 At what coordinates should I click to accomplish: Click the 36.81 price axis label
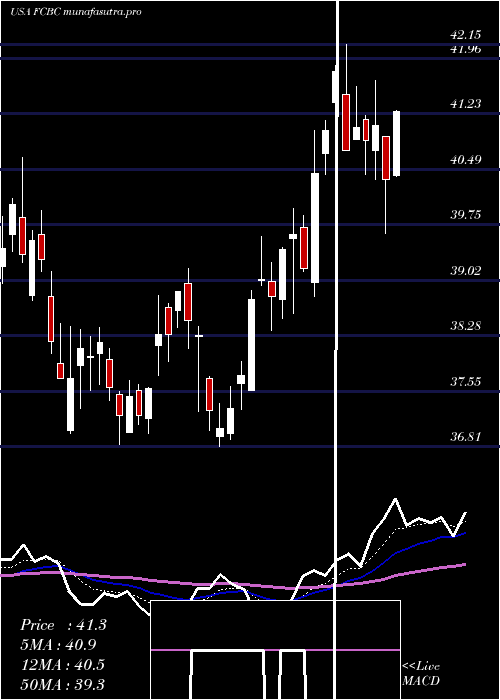pos(466,437)
